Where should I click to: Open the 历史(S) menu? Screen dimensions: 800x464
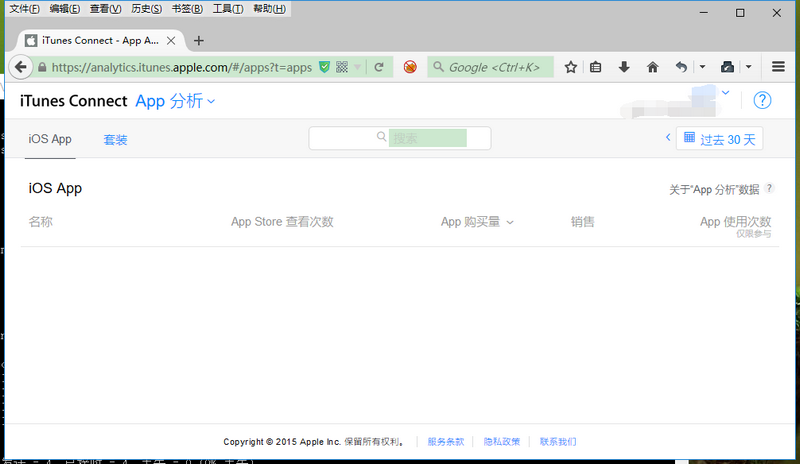[146, 9]
